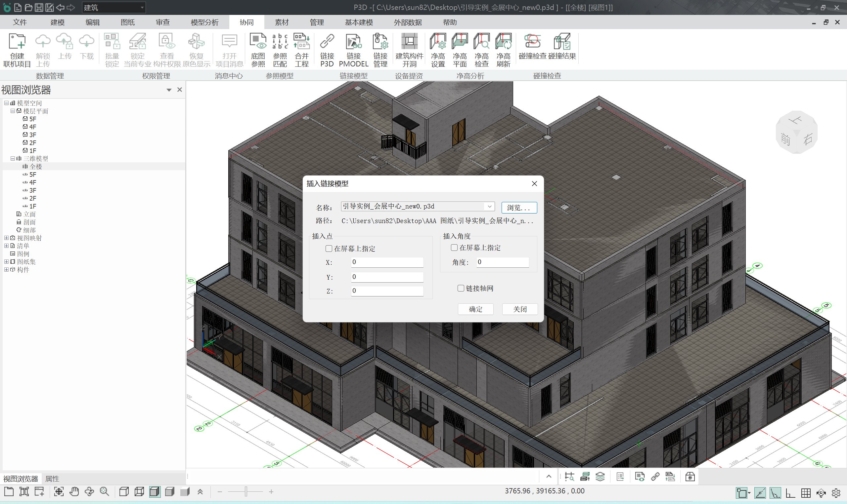Switch to the 模型分析 ribbon tab
The image size is (847, 504).
coord(204,22)
